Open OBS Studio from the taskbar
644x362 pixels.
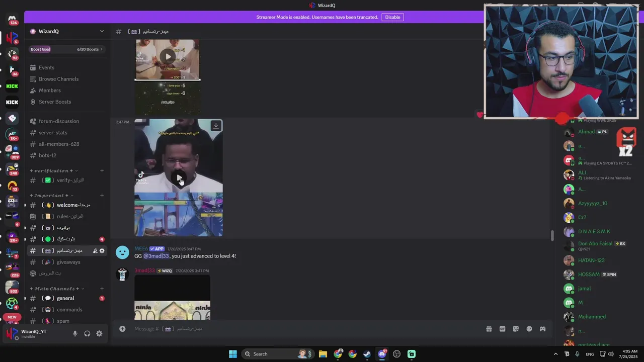pyautogui.click(x=396, y=354)
